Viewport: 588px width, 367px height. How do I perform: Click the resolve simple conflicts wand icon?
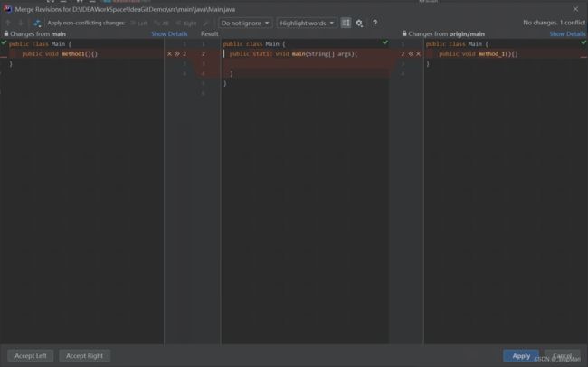205,24
